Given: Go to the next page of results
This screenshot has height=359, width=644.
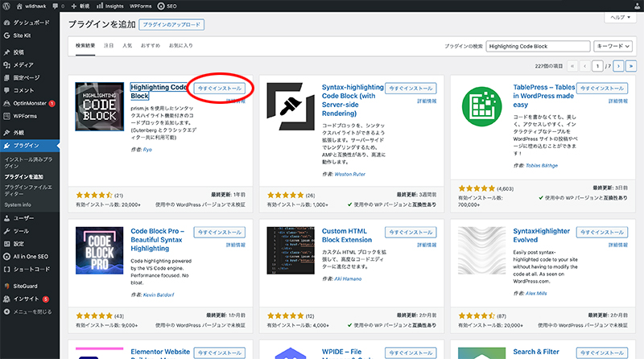Looking at the screenshot, I should pos(617,67).
